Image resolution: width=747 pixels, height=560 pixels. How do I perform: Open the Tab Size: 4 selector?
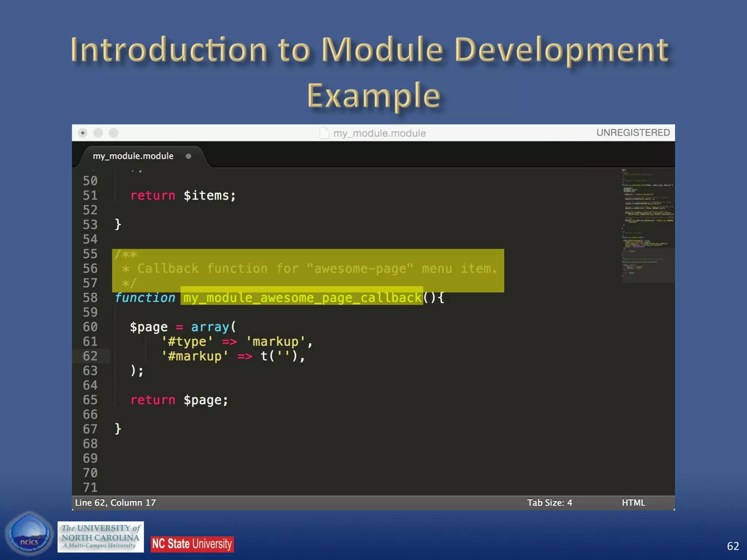click(x=549, y=503)
